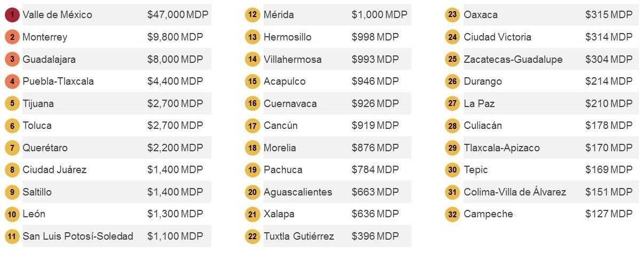644x253 pixels.
Task: Open the Zacatecas-Guadalupe entry
Action: point(513,60)
